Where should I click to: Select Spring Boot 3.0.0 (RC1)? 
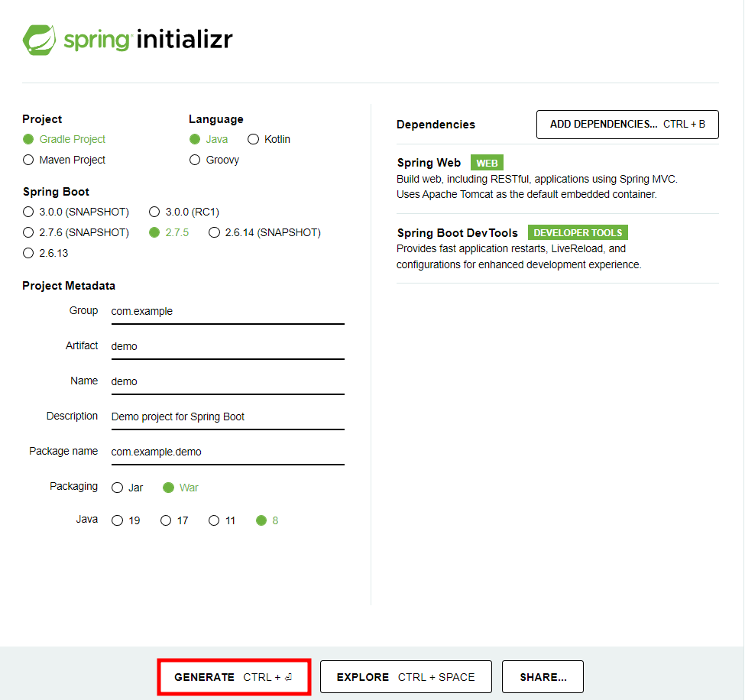[x=154, y=212]
